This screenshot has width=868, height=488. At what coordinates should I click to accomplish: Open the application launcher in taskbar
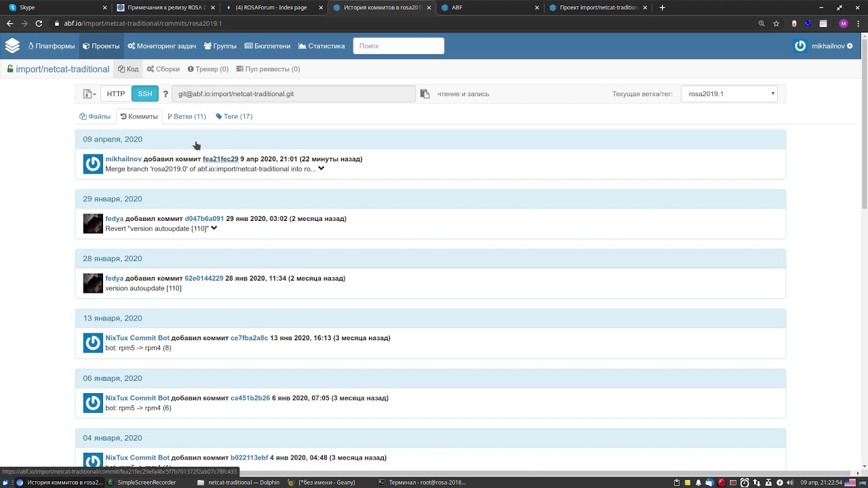pyautogui.click(x=5, y=483)
